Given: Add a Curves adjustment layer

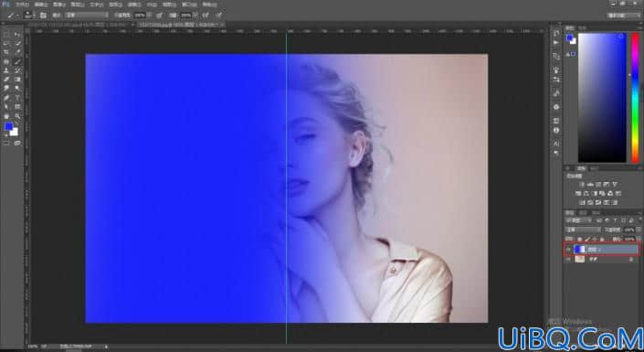Looking at the screenshot, I should (598, 184).
